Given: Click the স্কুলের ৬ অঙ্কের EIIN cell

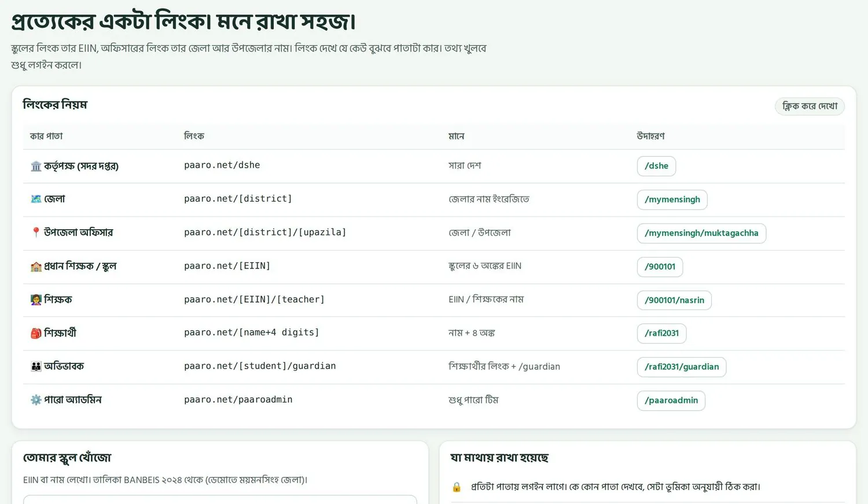Looking at the screenshot, I should point(485,266).
